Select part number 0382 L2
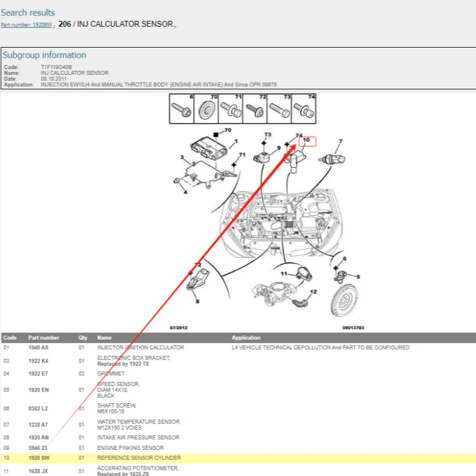The width and height of the screenshot is (476, 476). (x=38, y=409)
